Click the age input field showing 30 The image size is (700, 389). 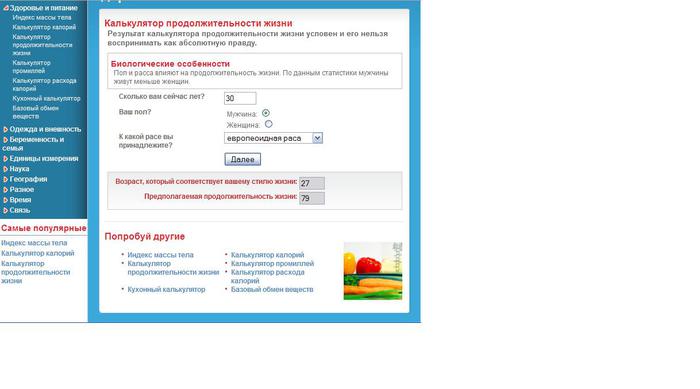[x=240, y=98]
